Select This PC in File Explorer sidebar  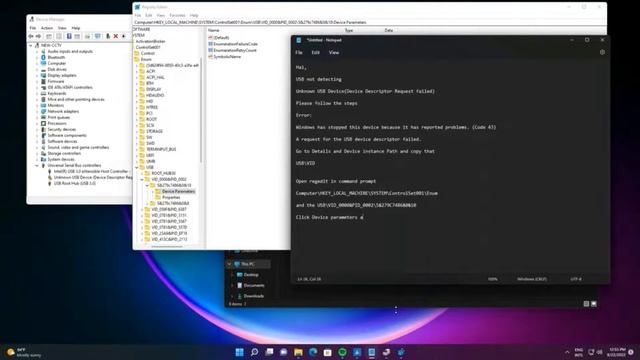pyautogui.click(x=248, y=264)
